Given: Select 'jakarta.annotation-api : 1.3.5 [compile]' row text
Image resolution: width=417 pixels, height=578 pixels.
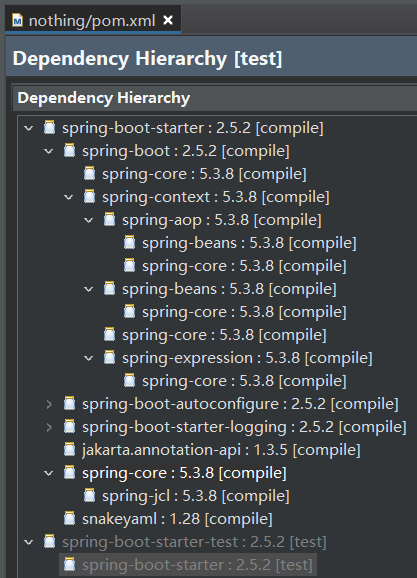Looking at the screenshot, I should point(221,450).
